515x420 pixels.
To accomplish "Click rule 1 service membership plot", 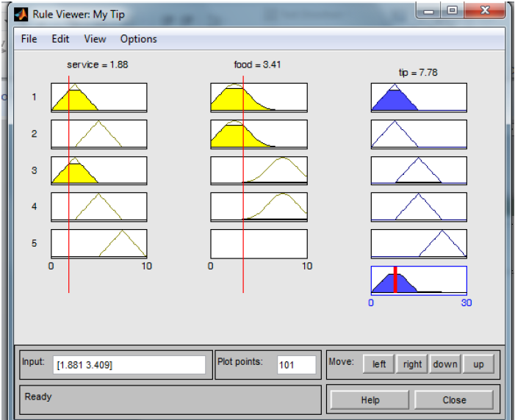I will [x=99, y=98].
